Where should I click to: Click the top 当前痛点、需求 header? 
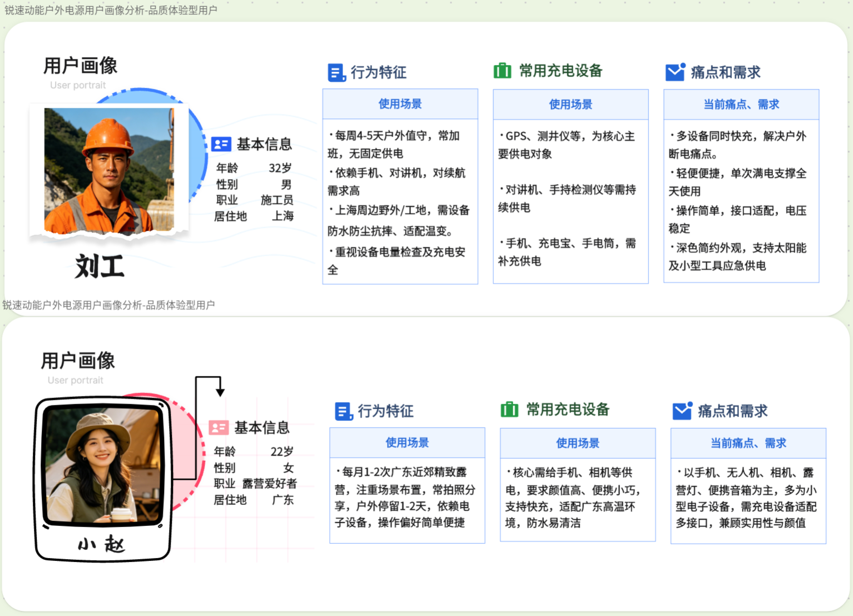[x=741, y=105]
